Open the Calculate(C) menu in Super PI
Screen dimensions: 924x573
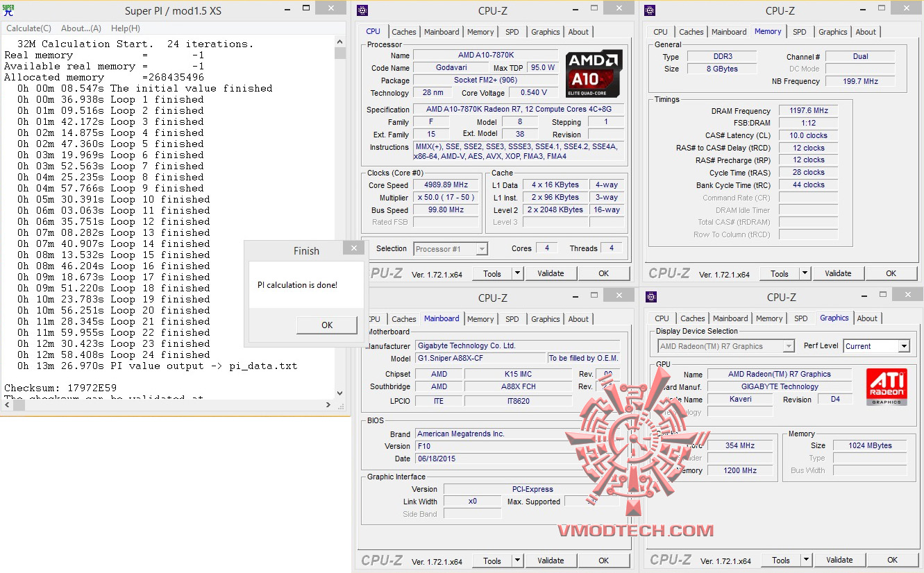tap(28, 28)
